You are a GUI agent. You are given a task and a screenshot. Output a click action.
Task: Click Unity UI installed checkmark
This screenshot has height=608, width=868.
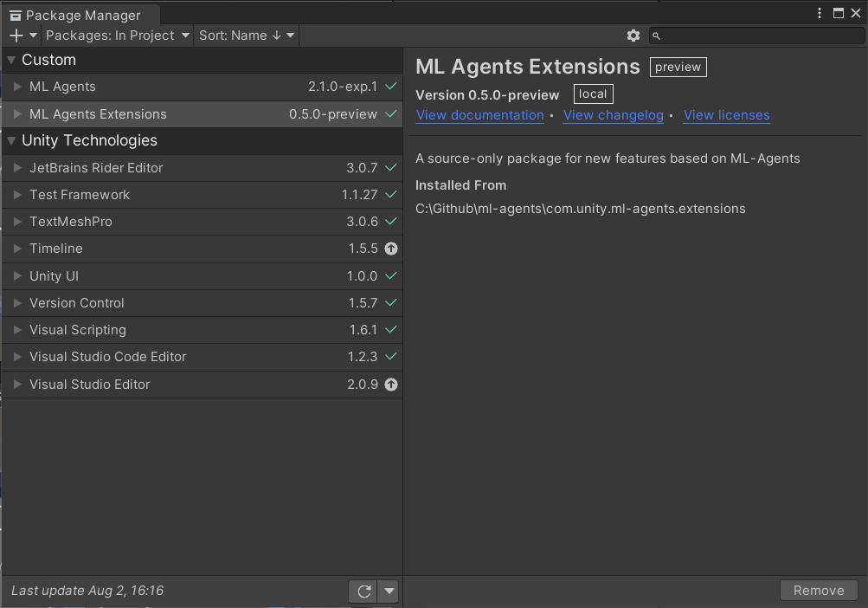[391, 276]
